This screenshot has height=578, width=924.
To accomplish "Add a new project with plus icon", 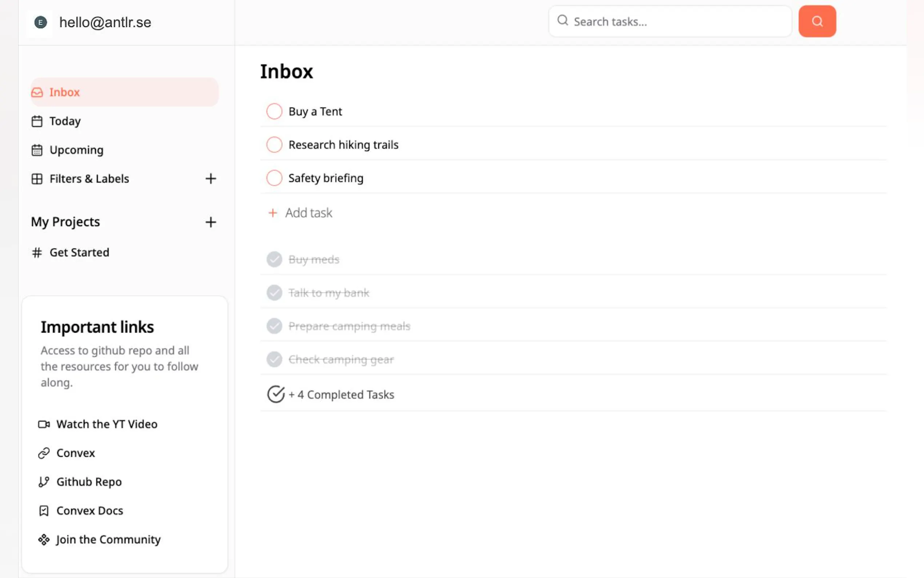I will tap(211, 222).
